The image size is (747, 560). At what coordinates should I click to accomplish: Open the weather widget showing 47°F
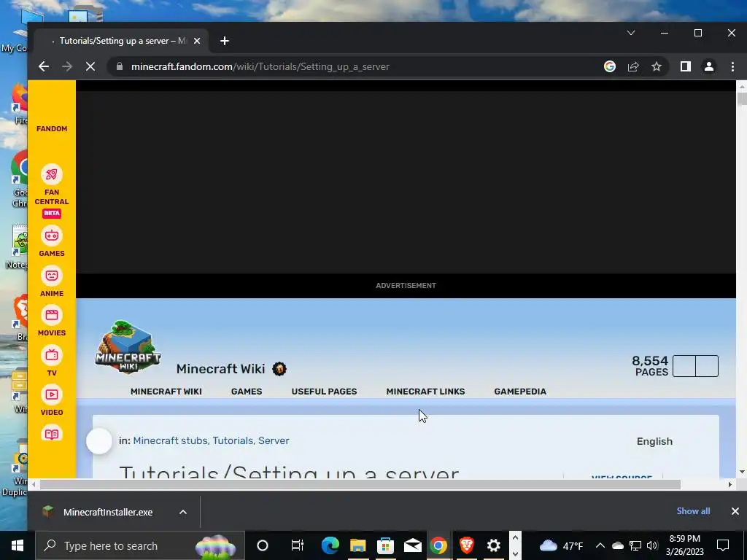561,545
